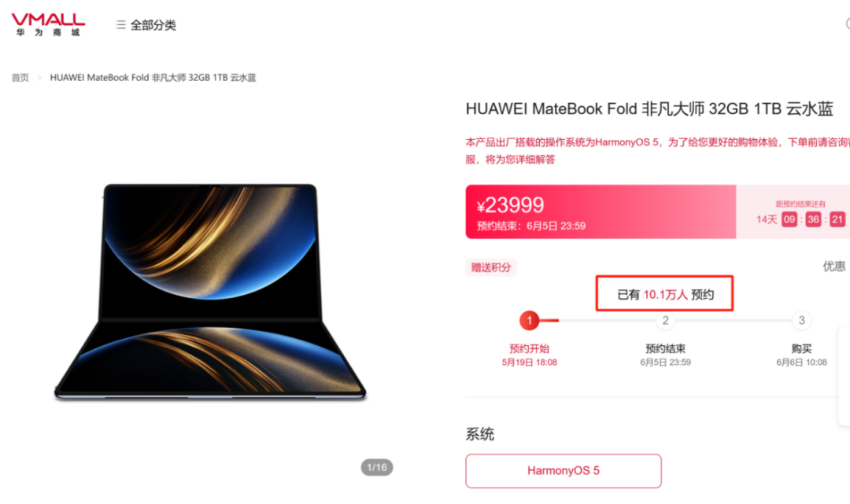Click the search icon at top right edge
Image resolution: width=850 pixels, height=504 pixels.
(x=848, y=24)
